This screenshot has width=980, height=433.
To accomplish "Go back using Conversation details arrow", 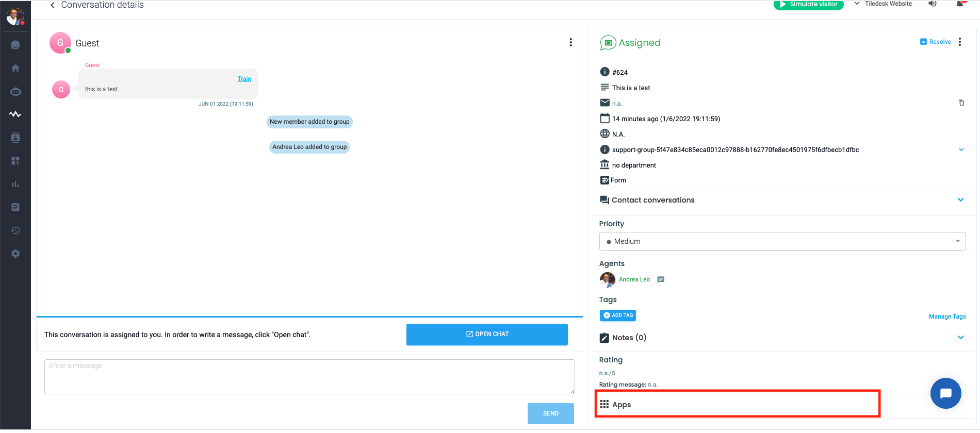I will point(53,5).
